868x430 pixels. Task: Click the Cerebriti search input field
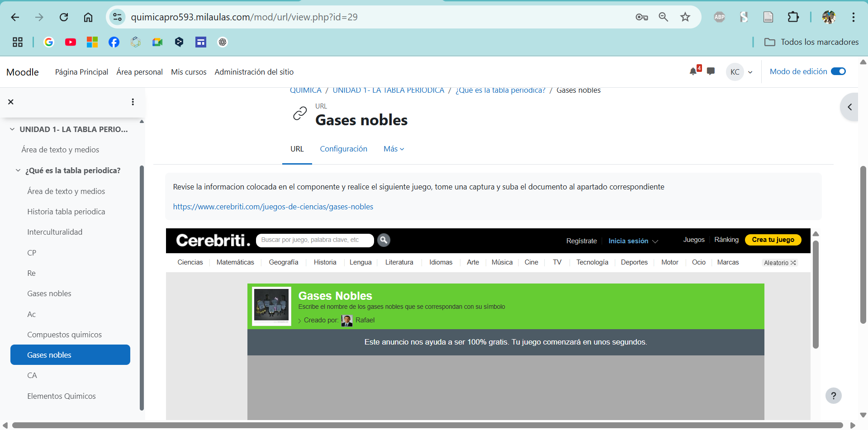coord(315,240)
